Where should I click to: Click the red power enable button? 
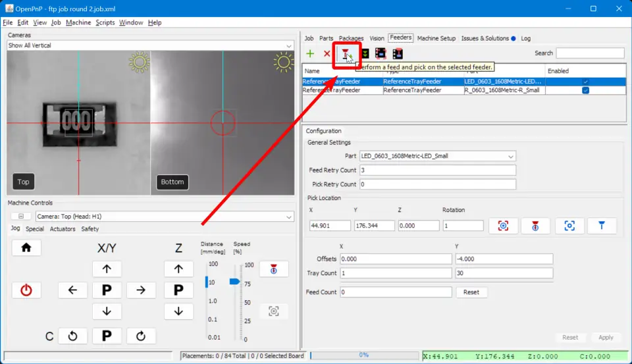[x=26, y=290]
